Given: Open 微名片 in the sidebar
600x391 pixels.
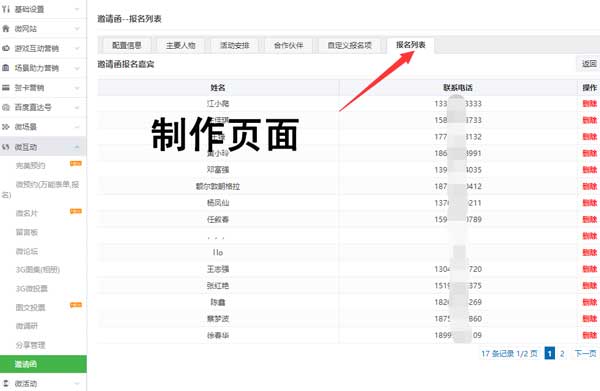Looking at the screenshot, I should (26, 213).
